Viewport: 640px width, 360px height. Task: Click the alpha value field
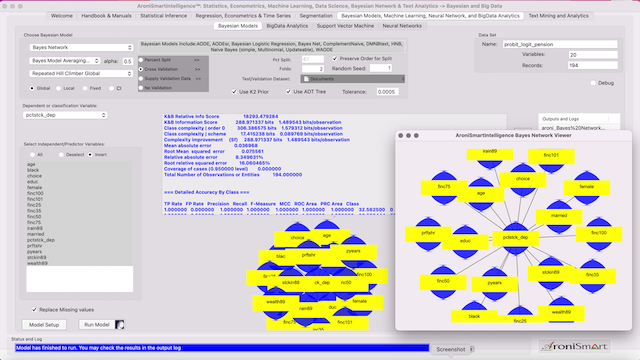pyautogui.click(x=128, y=61)
